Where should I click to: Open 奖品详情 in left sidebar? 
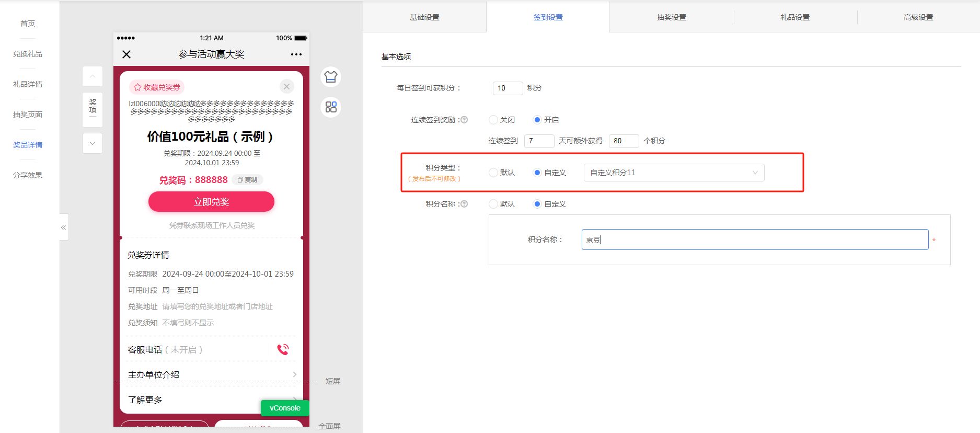(28, 145)
